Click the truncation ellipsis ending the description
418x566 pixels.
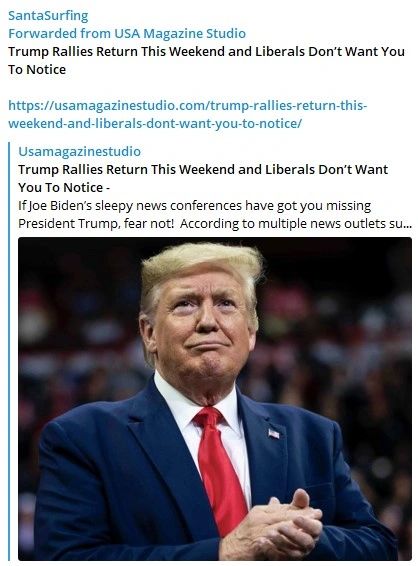coord(408,226)
